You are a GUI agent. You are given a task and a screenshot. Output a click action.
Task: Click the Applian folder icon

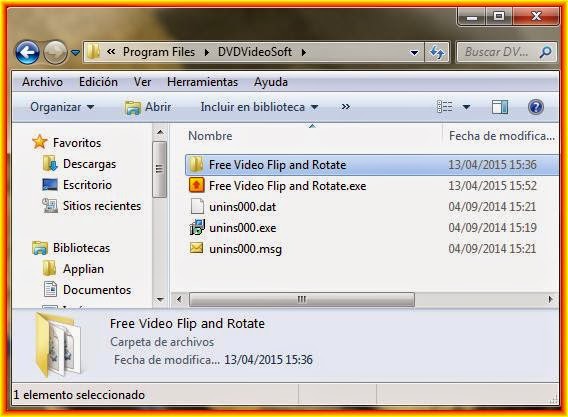pos(49,269)
